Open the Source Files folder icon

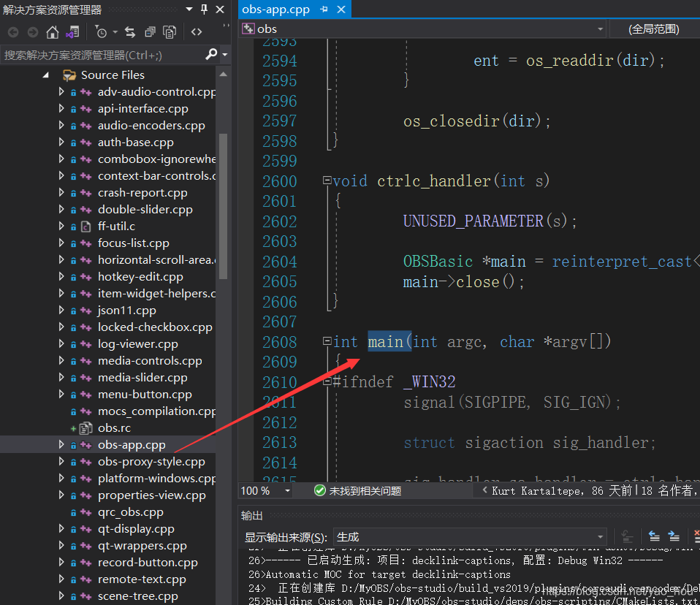(x=69, y=75)
